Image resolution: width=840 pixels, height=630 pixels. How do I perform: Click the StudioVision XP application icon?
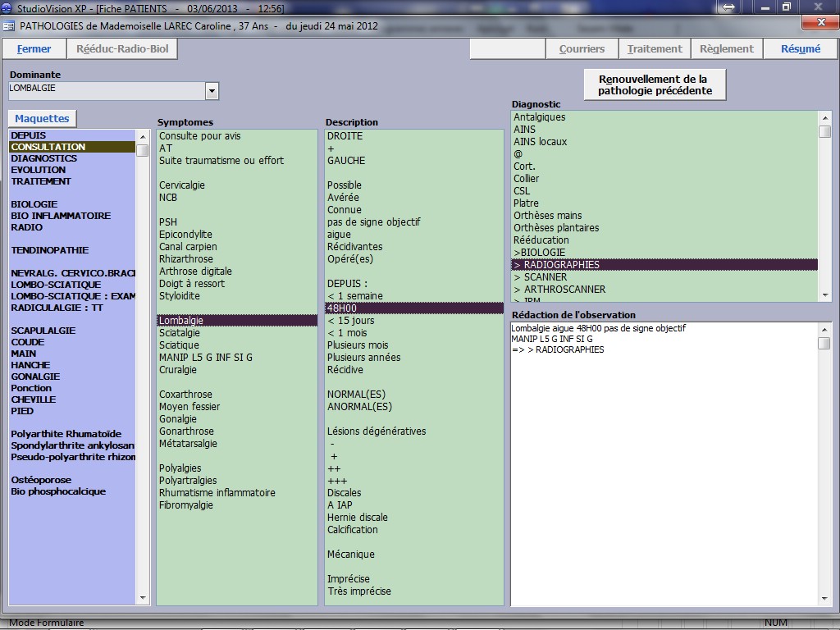[8, 7]
